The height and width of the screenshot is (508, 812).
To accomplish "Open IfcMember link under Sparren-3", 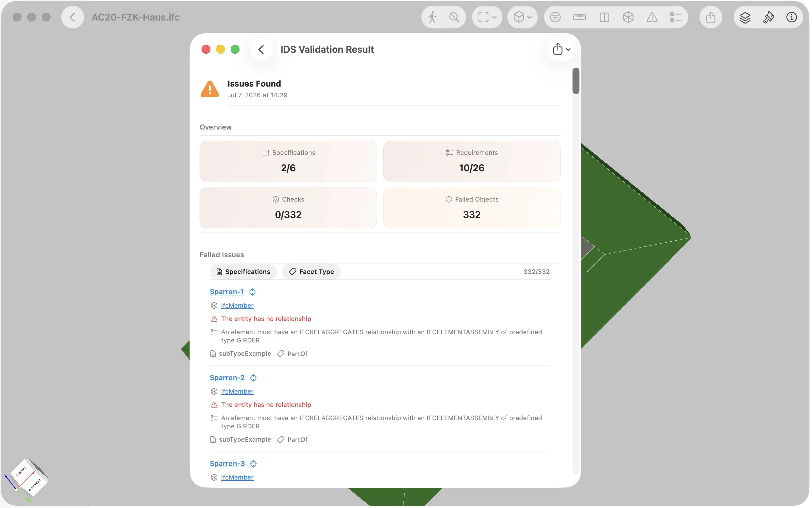I will 238,478.
